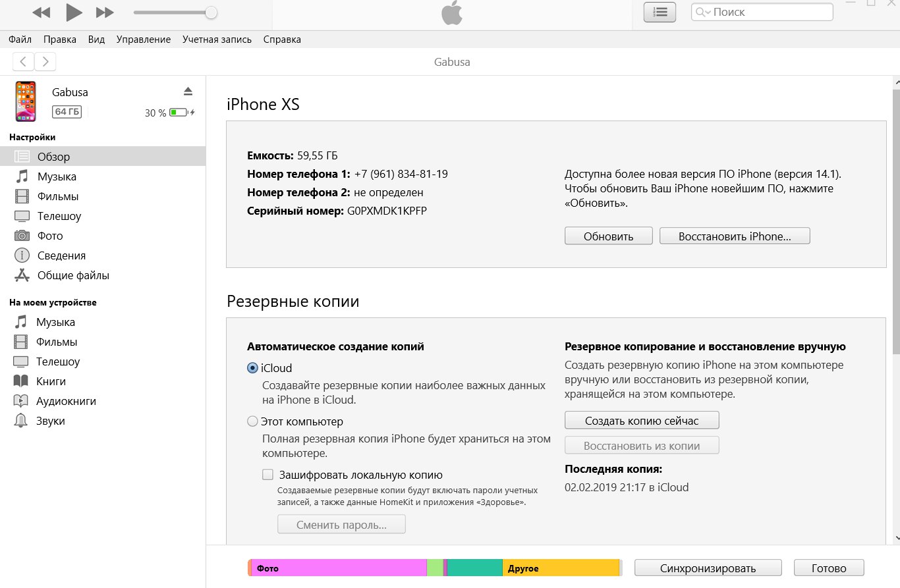Click the Обновить button
The width and height of the screenshot is (900, 588).
tap(609, 236)
